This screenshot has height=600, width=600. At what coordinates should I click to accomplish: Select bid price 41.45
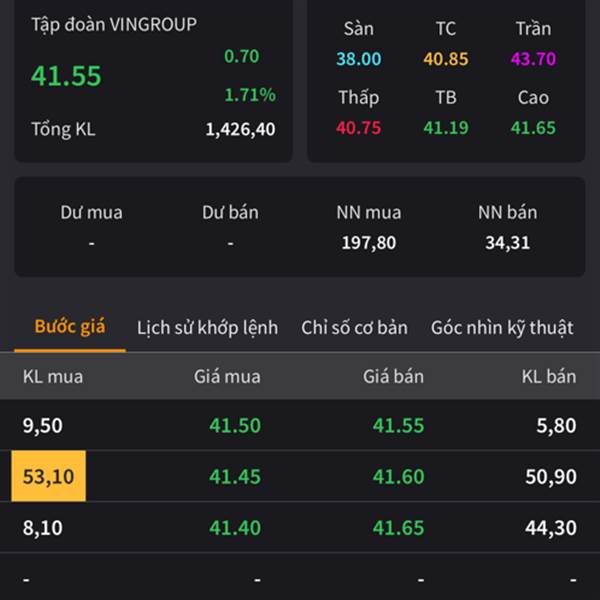(x=235, y=477)
